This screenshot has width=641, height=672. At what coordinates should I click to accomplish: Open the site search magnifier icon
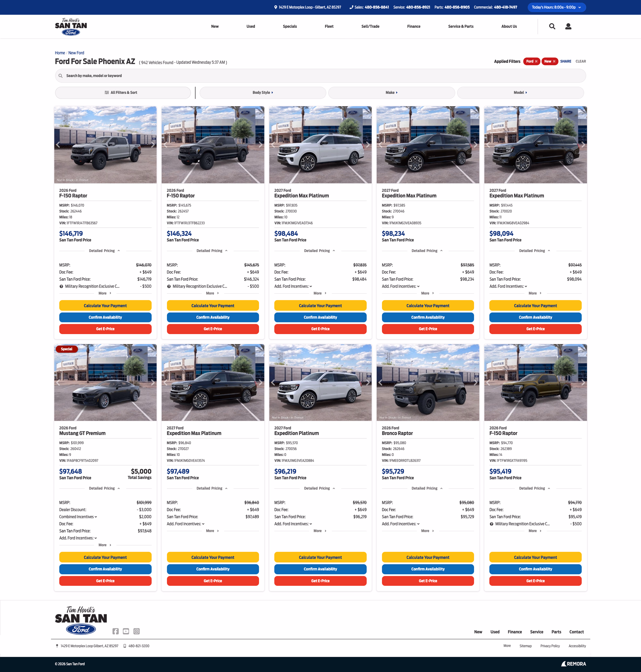(552, 26)
